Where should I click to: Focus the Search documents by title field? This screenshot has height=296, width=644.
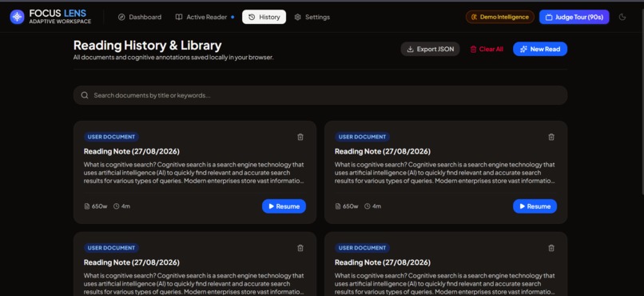click(320, 95)
